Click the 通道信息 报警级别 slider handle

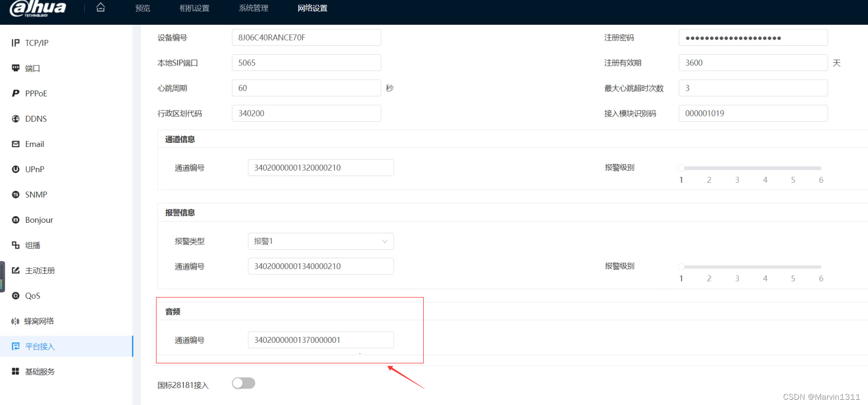tap(681, 168)
